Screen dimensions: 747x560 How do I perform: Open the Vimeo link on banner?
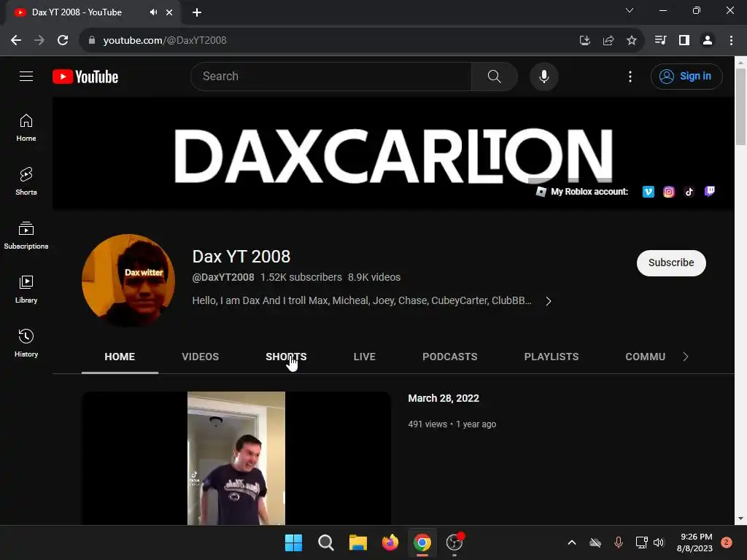tap(648, 192)
